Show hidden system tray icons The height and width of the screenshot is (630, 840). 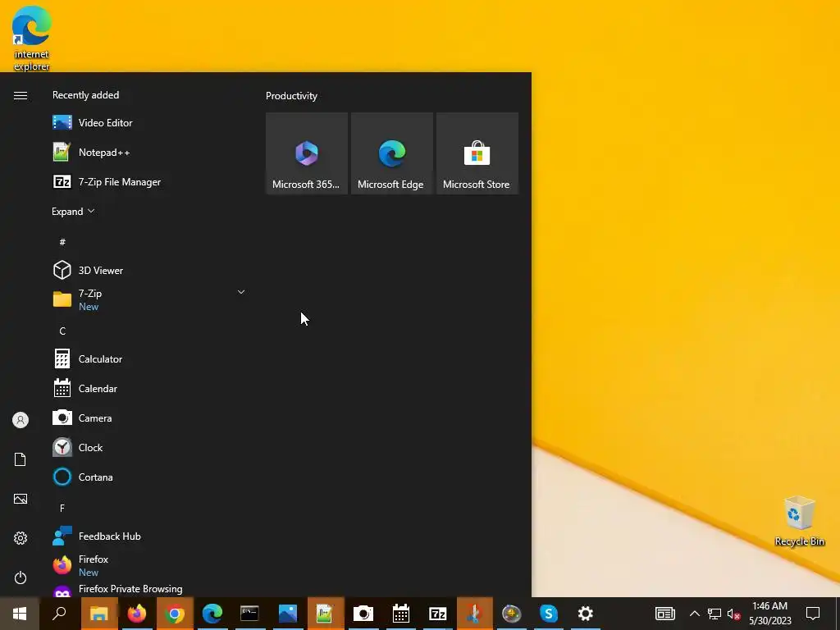click(694, 614)
